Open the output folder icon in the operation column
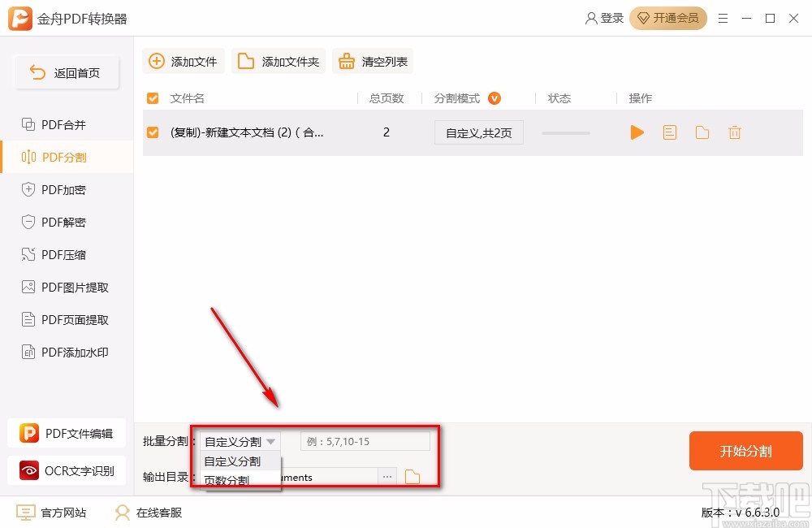Screen dimensions: 812x528 click(702, 132)
